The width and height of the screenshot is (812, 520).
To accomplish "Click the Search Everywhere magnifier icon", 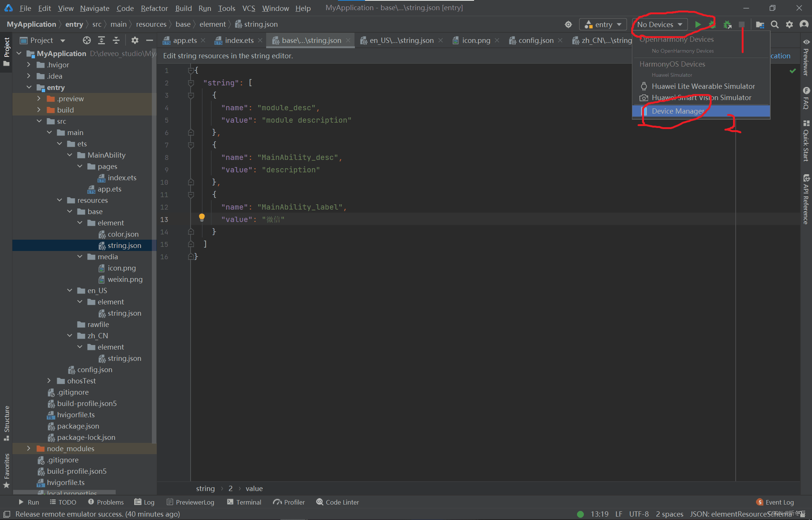I will [x=775, y=24].
